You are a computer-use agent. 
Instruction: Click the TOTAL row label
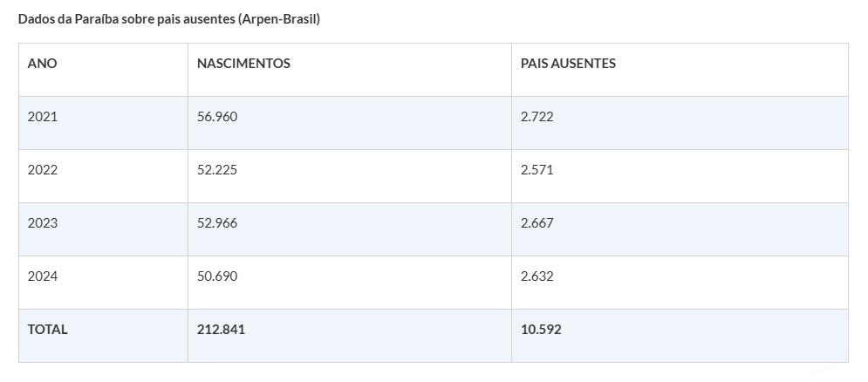(x=48, y=330)
